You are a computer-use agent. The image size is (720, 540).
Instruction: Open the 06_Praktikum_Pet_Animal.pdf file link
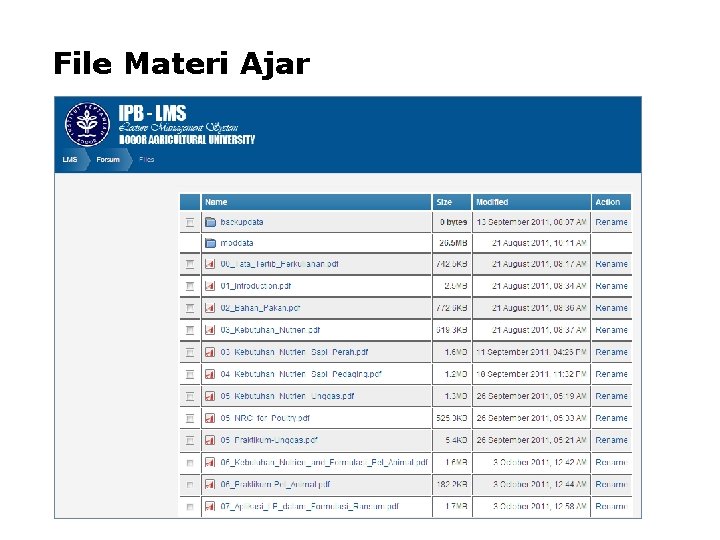coord(275,484)
